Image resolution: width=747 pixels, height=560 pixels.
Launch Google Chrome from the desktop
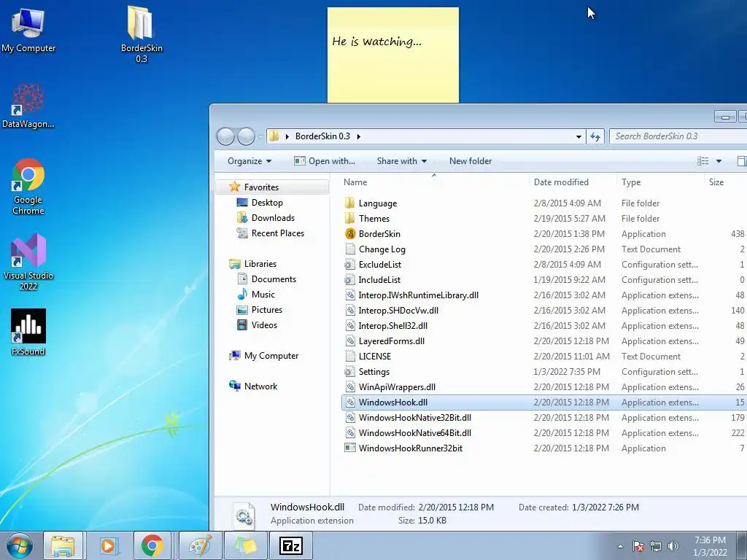[x=28, y=187]
